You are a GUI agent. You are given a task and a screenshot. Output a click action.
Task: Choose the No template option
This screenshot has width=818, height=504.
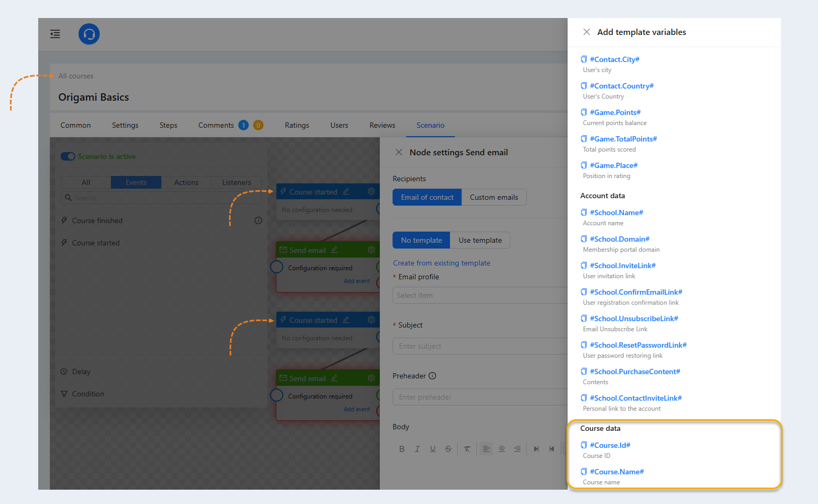point(421,240)
